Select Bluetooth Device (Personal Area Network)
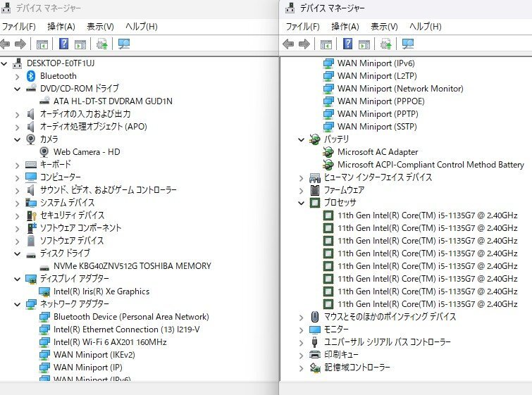532x395 pixels. click(131, 317)
